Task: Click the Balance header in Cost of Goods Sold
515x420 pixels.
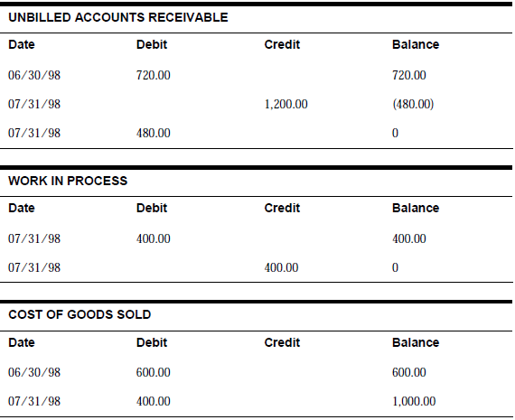Action: tap(416, 343)
